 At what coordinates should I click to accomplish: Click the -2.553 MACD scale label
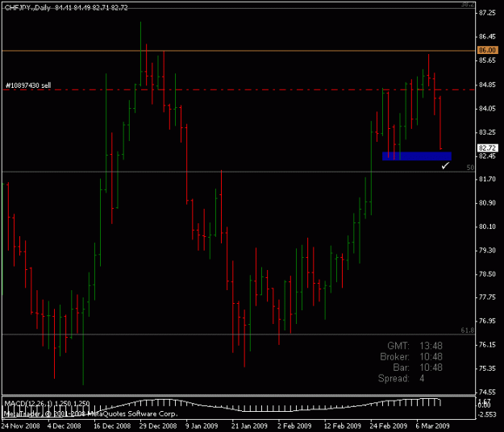[x=487, y=414]
